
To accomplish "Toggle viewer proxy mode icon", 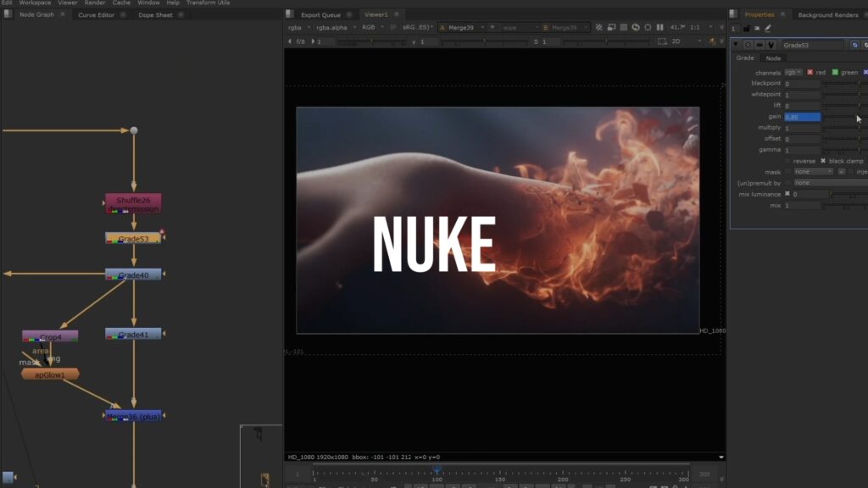I will click(611, 27).
